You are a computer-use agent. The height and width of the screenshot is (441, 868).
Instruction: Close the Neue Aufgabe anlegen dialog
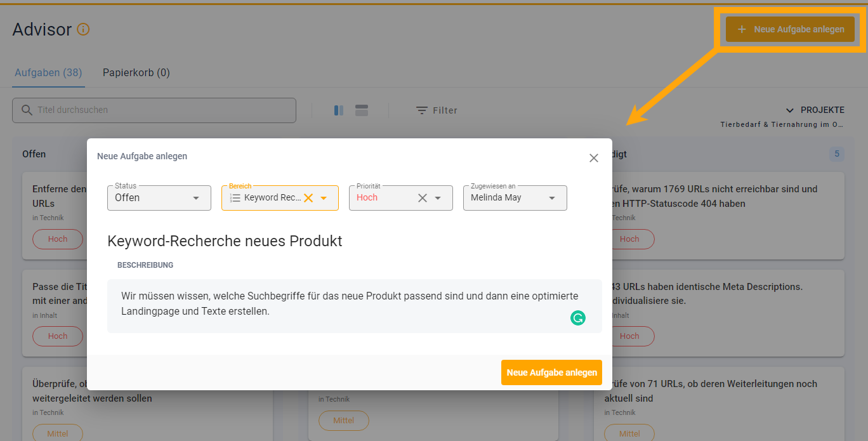pyautogui.click(x=594, y=158)
